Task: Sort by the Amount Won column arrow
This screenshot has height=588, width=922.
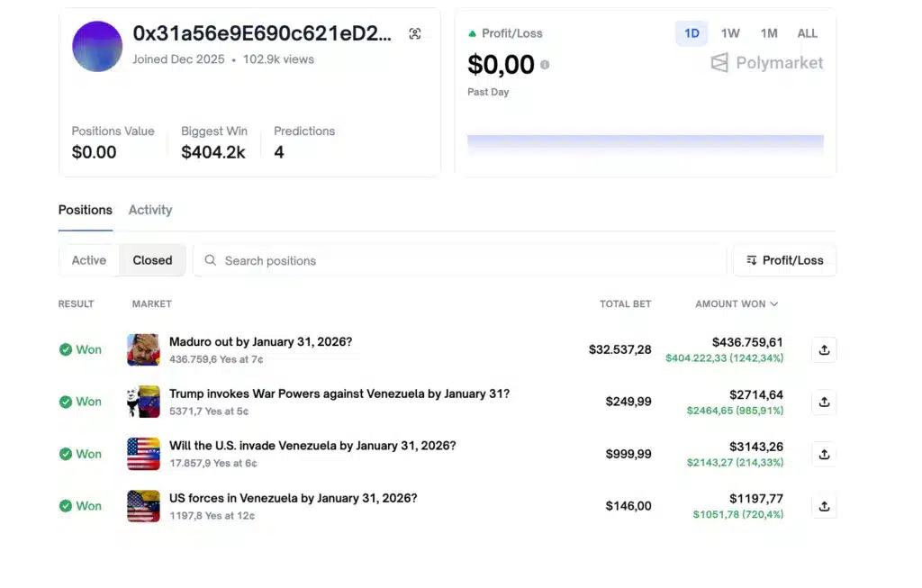Action: [x=774, y=304]
